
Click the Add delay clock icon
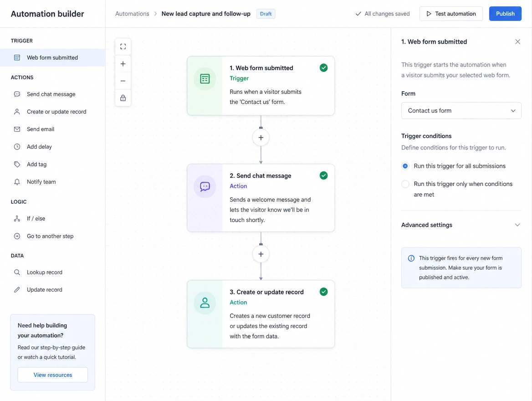(x=17, y=147)
